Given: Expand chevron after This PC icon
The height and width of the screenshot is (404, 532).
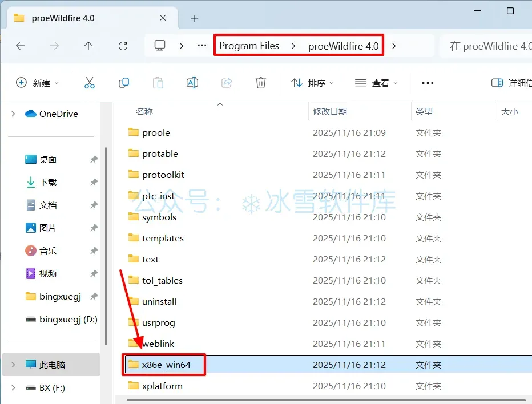Looking at the screenshot, I should point(182,46).
